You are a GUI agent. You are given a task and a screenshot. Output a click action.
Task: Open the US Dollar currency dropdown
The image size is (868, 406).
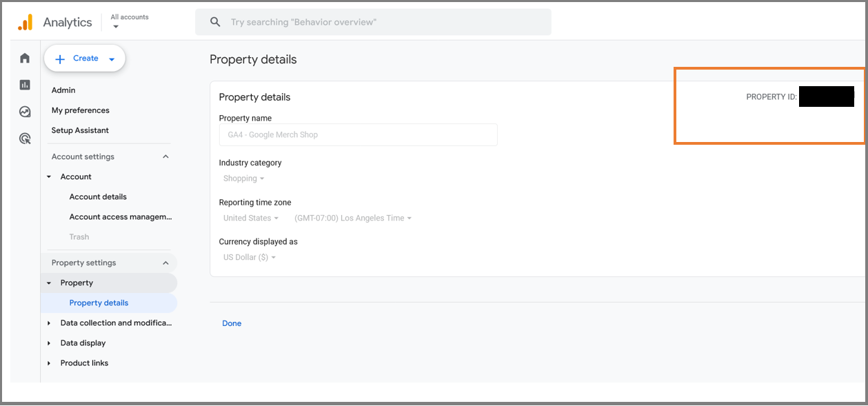coord(249,257)
